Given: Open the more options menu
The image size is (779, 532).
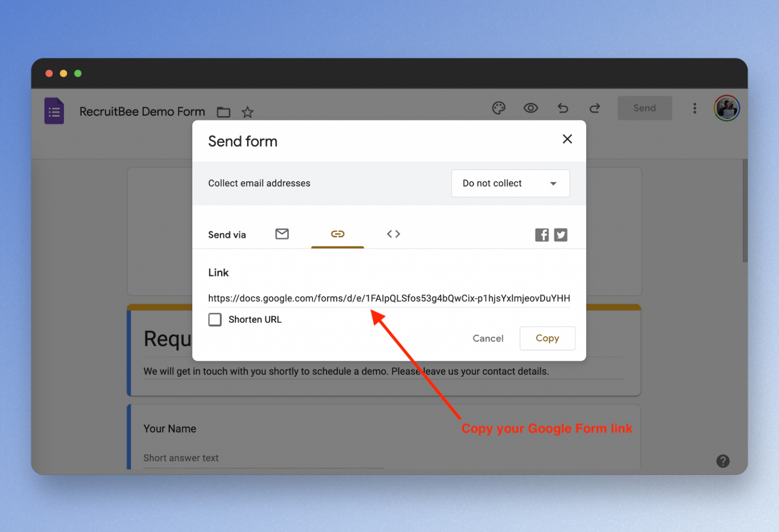Looking at the screenshot, I should click(x=694, y=108).
